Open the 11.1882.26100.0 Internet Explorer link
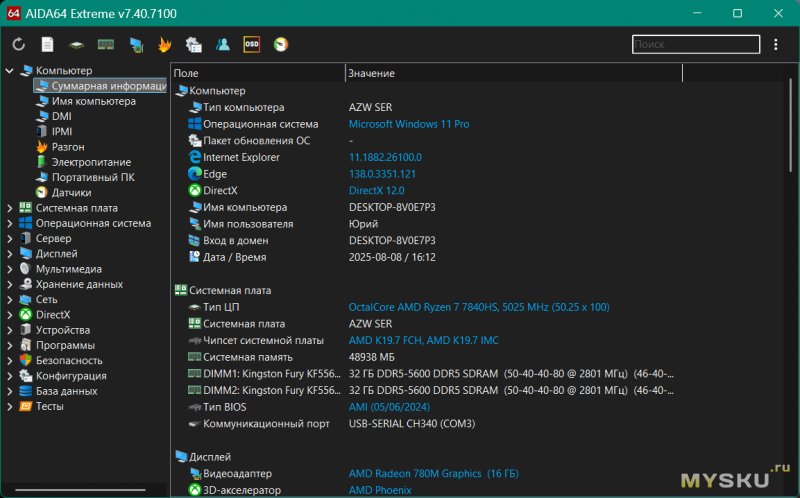 [x=385, y=157]
